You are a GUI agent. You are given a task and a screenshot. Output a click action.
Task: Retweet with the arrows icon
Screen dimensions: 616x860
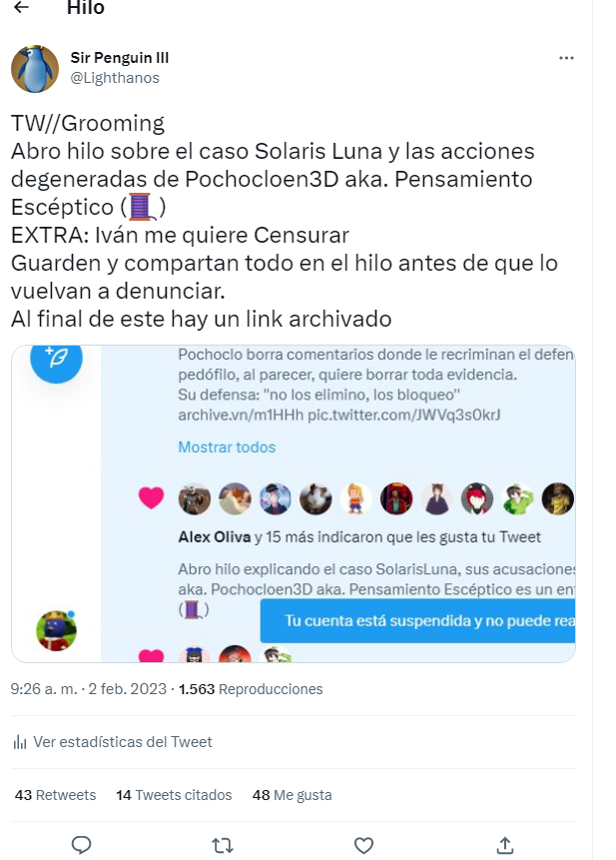223,845
